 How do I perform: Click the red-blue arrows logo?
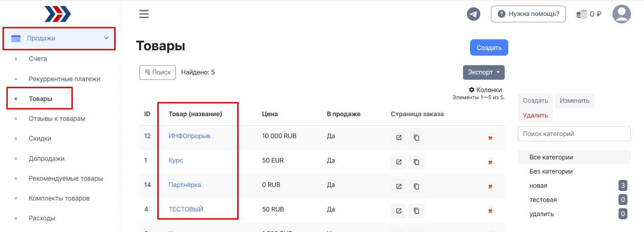tap(58, 14)
